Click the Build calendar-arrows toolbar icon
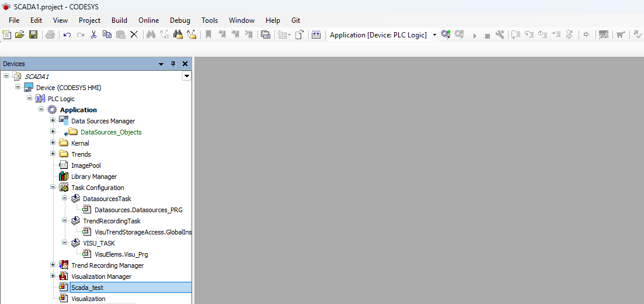 click(316, 35)
